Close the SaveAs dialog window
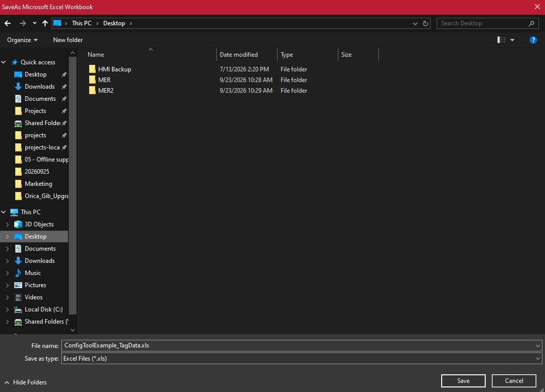Viewport: 545px width, 392px height. click(537, 7)
